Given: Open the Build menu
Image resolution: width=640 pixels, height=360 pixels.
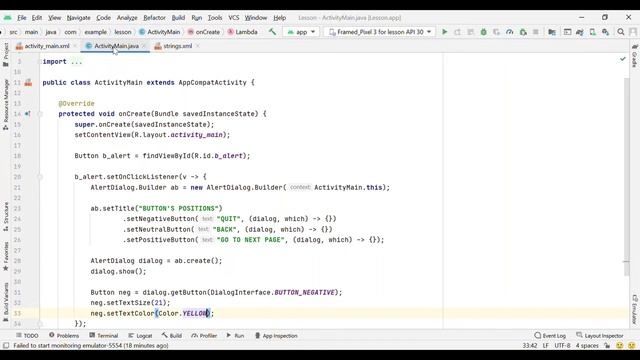Looking at the screenshot, I should 178,18.
